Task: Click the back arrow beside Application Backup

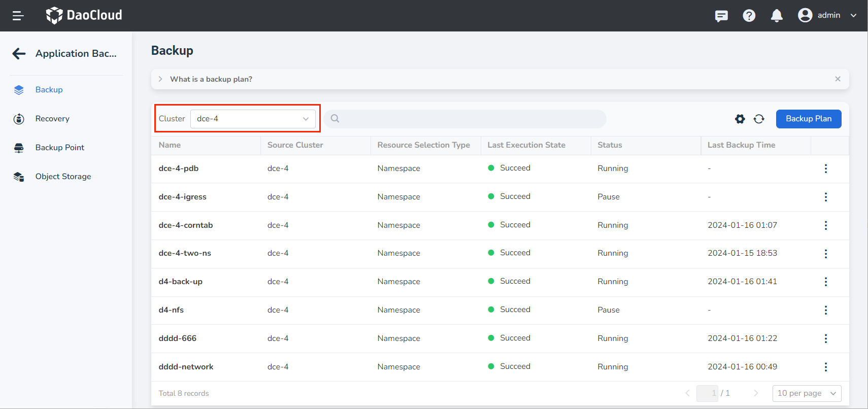Action: 19,54
